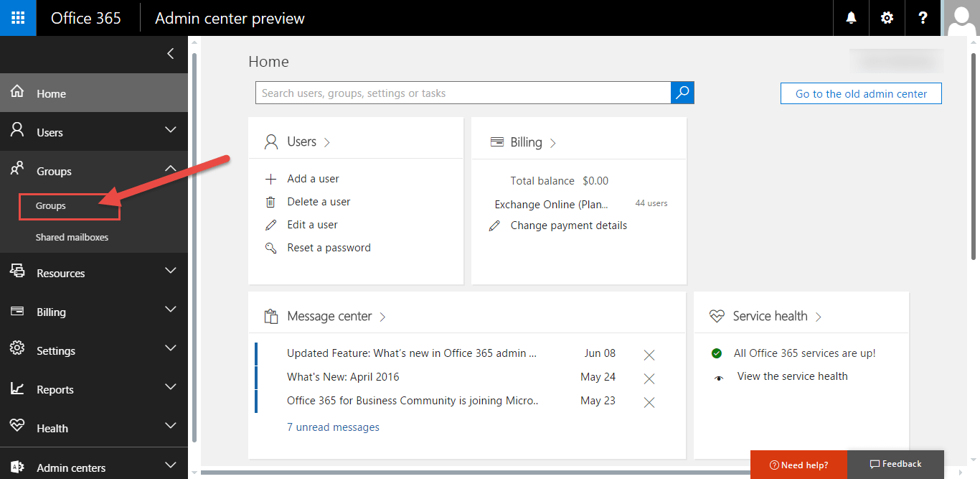Click the Groups people icon in sidebar

pyautogui.click(x=17, y=169)
